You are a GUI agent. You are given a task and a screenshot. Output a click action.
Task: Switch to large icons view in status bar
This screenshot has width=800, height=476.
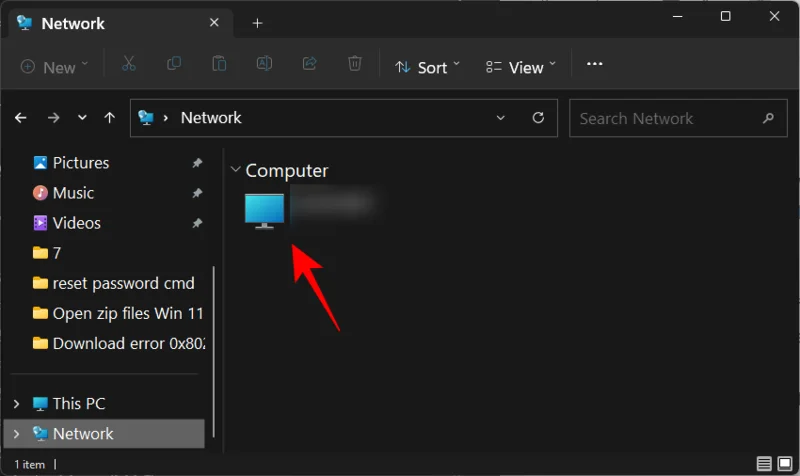click(x=785, y=463)
